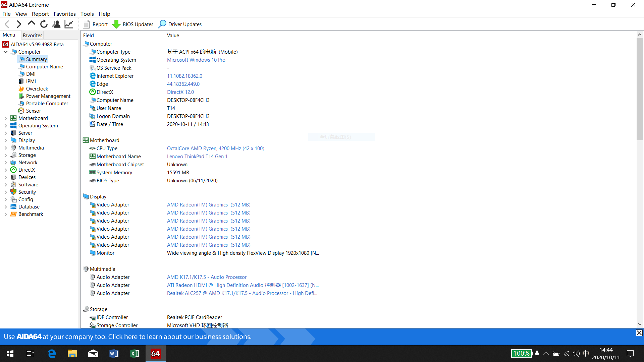Click the Power Management battery icon

(x=21, y=96)
